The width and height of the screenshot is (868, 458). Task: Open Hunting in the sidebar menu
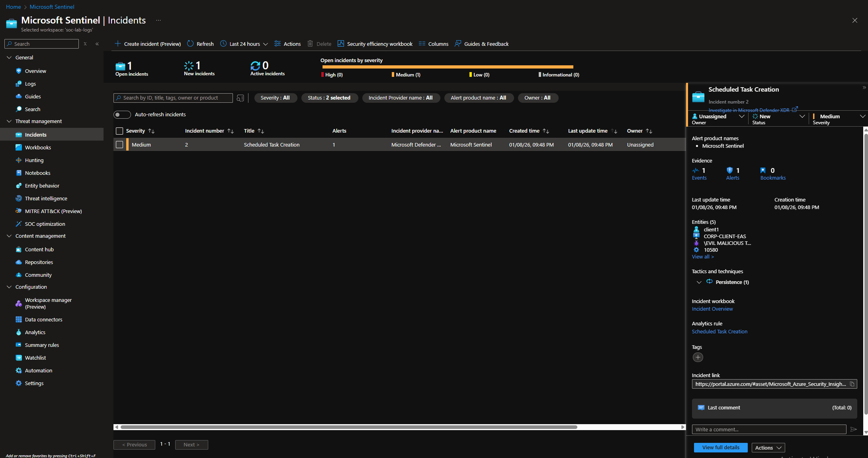(x=34, y=160)
